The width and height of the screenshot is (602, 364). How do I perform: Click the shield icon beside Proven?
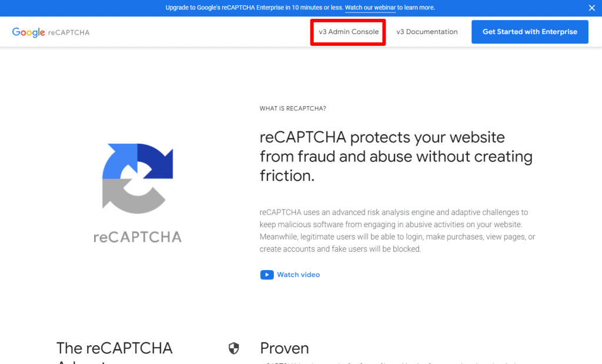pos(234,348)
